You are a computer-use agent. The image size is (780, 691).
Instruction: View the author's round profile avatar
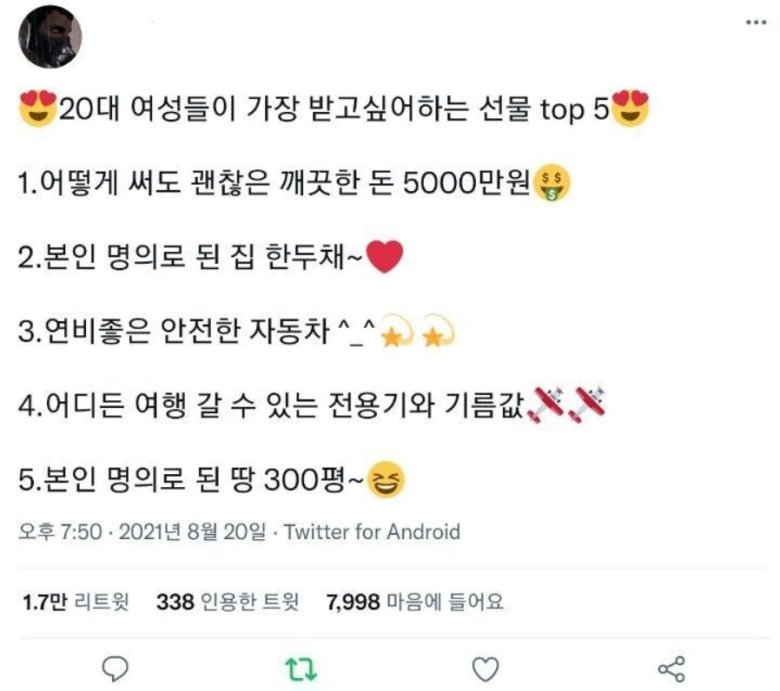(x=50, y=37)
